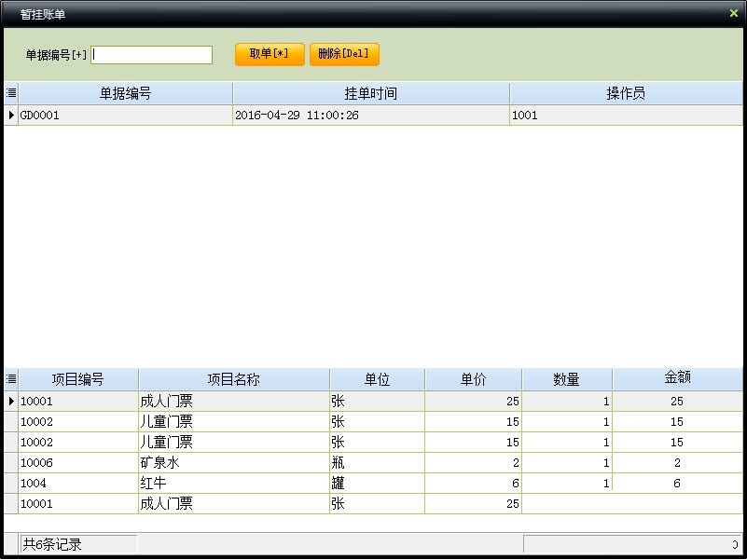Click the grid menu icon above the bill list
Image resolution: width=747 pixels, height=560 pixels.
point(8,92)
